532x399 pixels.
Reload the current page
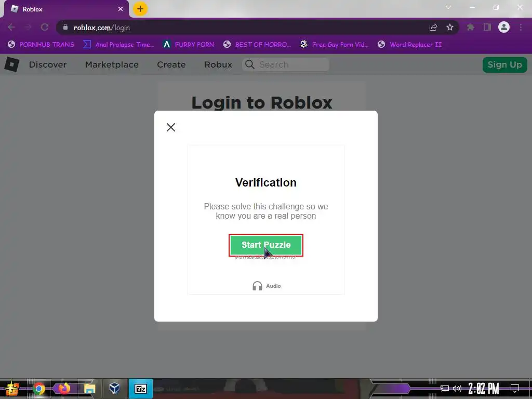point(45,27)
